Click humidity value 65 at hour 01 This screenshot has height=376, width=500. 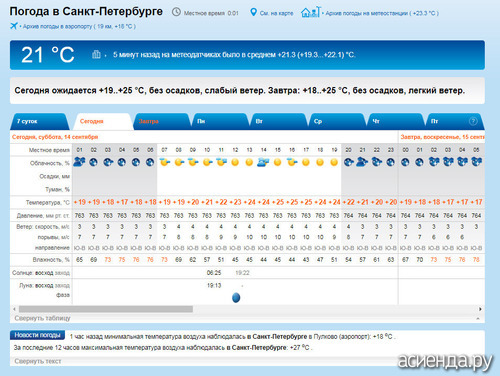click(79, 260)
